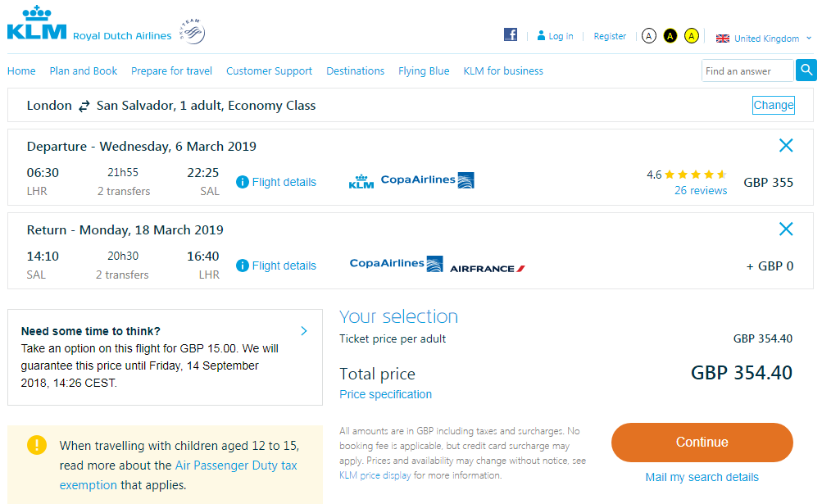Screen dimensions: 822x504
Task: Open the KLM Facebook page icon
Action: tap(510, 34)
